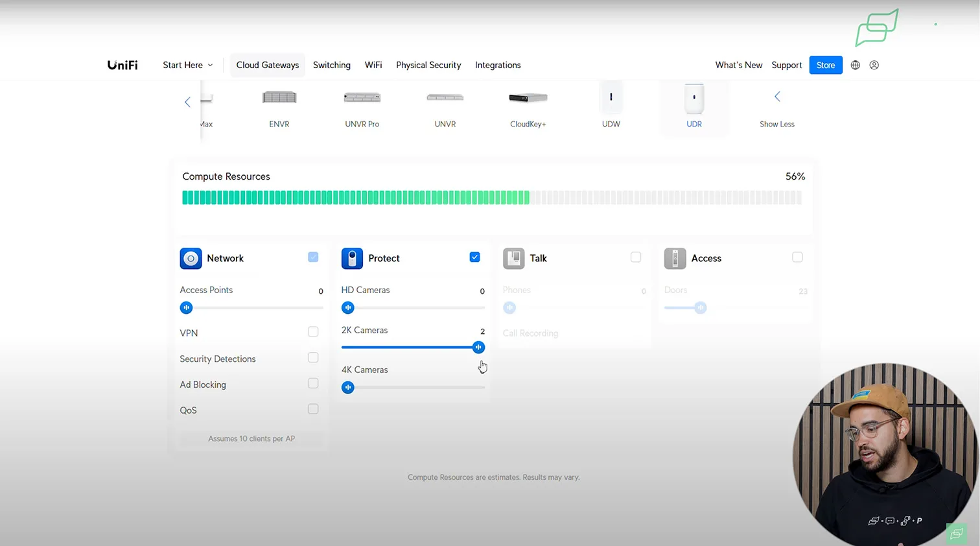
Task: Uncheck the Protect application checkbox
Action: coord(474,257)
